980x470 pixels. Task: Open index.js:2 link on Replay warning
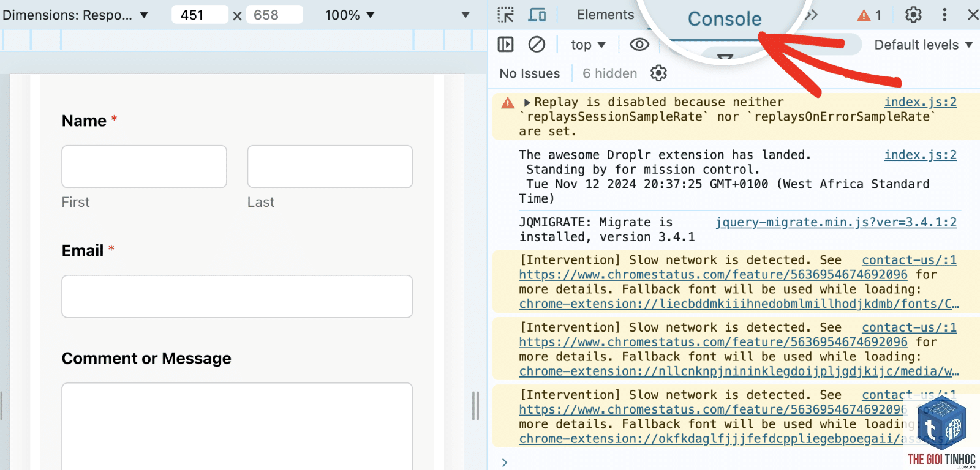pyautogui.click(x=920, y=102)
